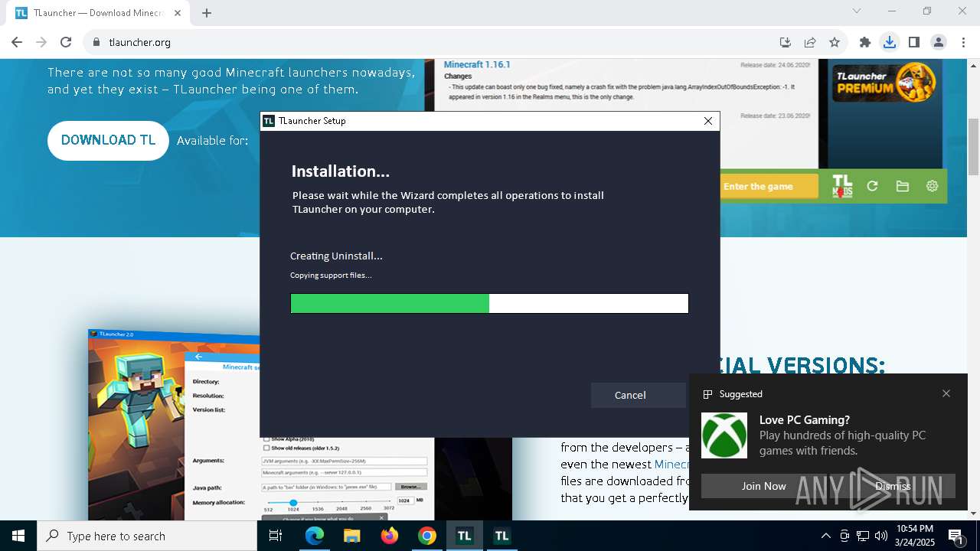Image resolution: width=980 pixels, height=551 pixels.
Task: Click folder icon in launcher preview
Action: pyautogui.click(x=903, y=186)
